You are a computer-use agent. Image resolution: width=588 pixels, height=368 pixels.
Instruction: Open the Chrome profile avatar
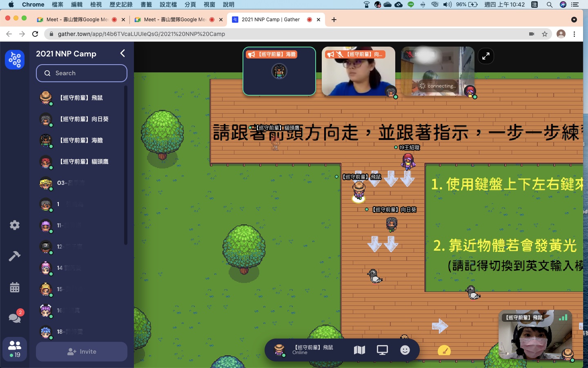click(x=561, y=34)
